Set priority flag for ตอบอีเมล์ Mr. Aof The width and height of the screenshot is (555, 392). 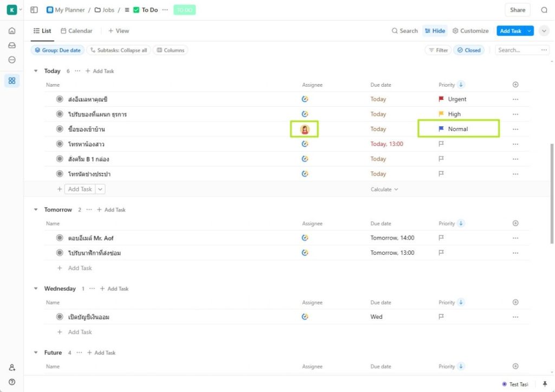tap(441, 237)
